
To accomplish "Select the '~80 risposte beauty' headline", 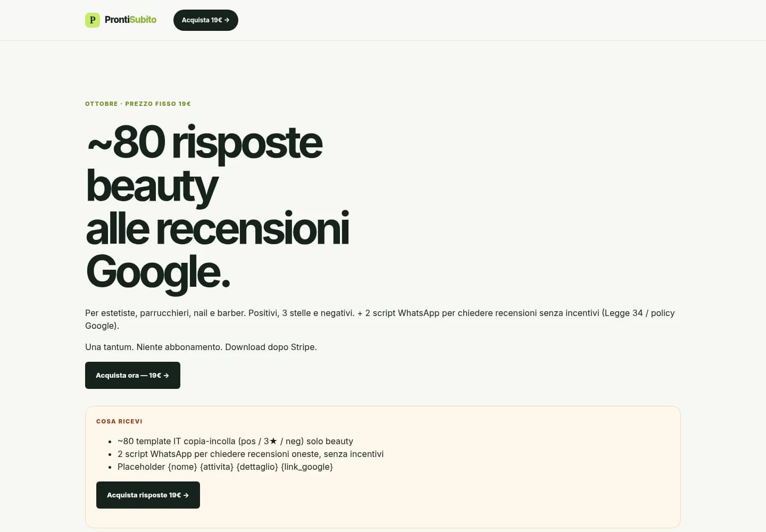I will pyautogui.click(x=218, y=207).
